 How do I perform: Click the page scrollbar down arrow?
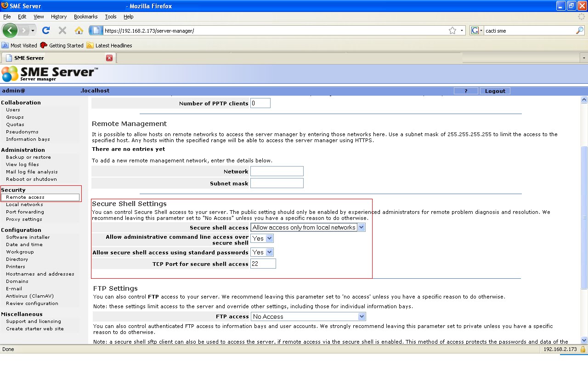[x=584, y=340]
